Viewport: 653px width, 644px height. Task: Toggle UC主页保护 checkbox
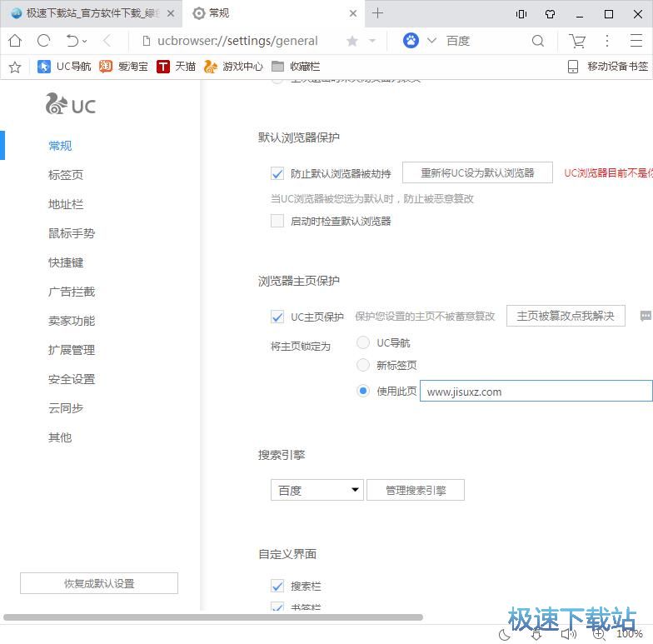[x=277, y=317]
